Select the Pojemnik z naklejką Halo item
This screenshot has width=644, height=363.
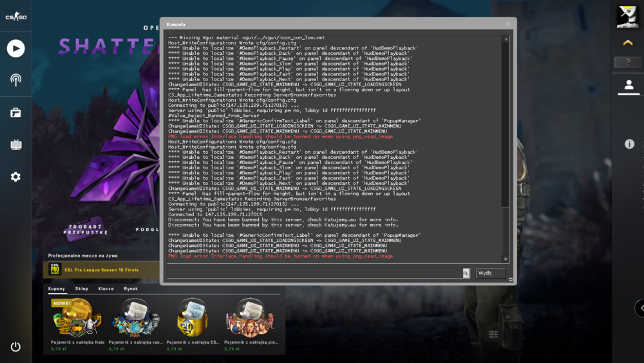click(x=78, y=324)
